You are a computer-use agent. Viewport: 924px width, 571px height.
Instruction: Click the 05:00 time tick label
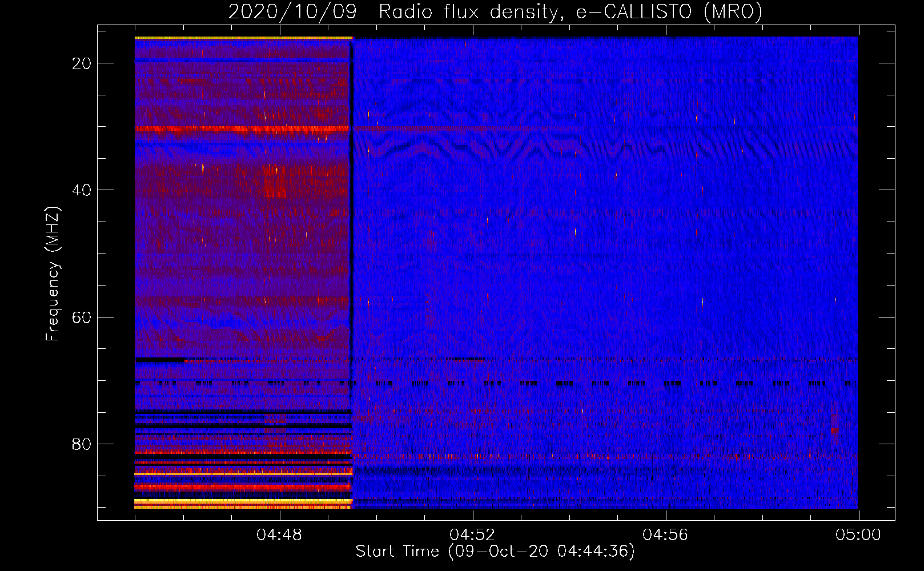858,535
